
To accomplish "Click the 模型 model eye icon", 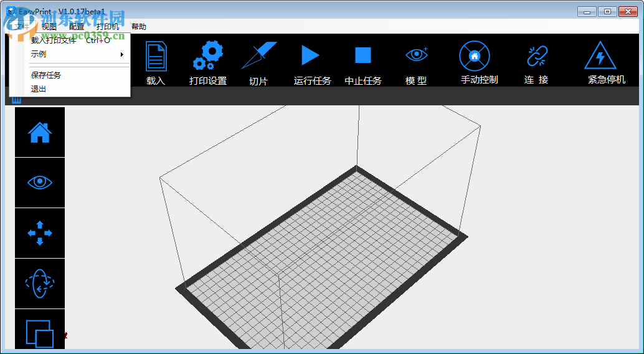I will coord(417,54).
